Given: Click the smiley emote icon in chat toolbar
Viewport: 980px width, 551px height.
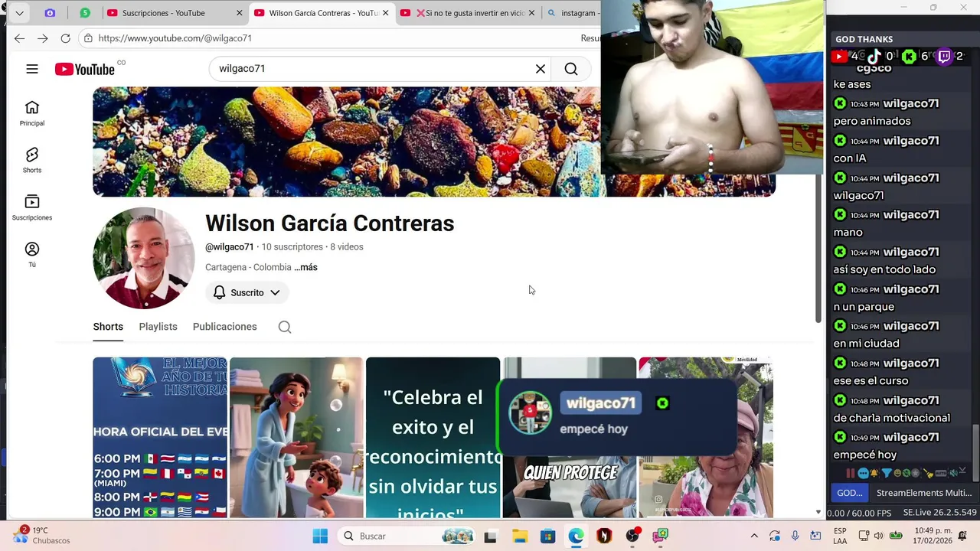Looking at the screenshot, I should point(897,473).
